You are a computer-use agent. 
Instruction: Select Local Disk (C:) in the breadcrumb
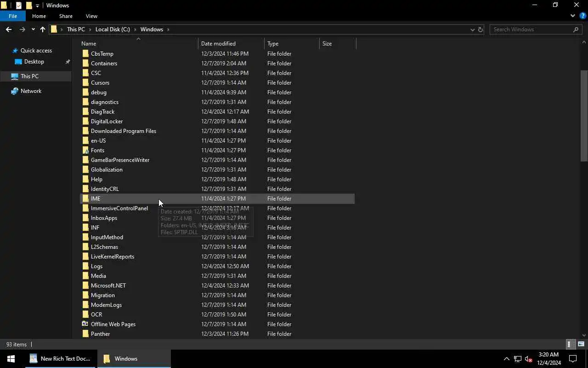[x=113, y=29]
